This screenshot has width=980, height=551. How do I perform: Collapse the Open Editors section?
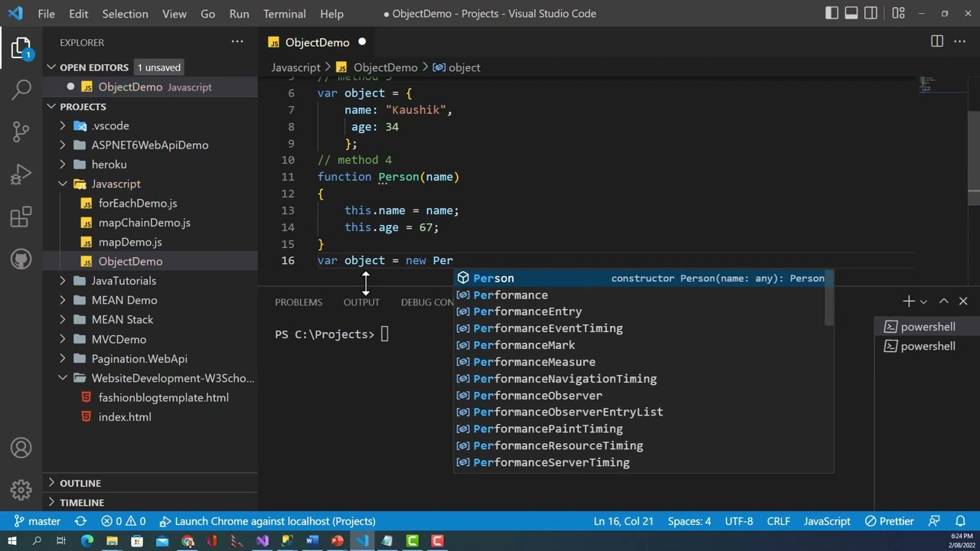pyautogui.click(x=51, y=67)
